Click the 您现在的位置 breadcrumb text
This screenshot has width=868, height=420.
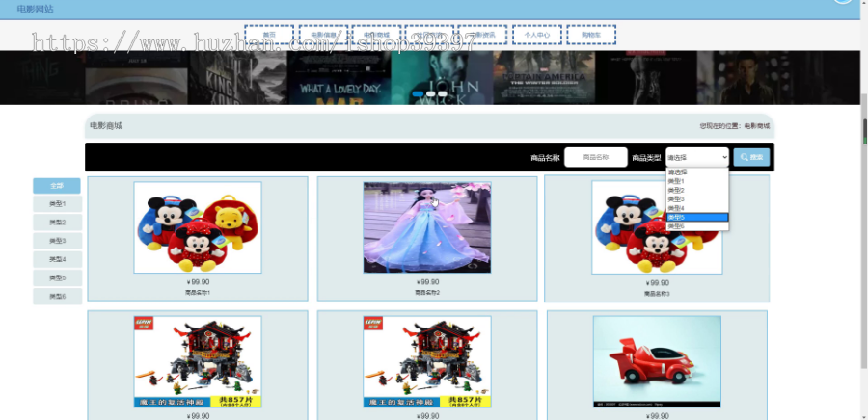pos(734,126)
